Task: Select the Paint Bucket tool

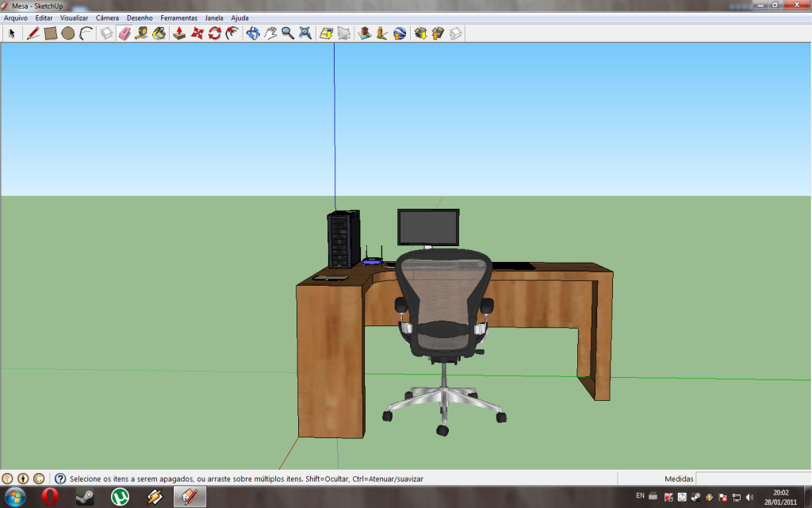Action: 159,33
